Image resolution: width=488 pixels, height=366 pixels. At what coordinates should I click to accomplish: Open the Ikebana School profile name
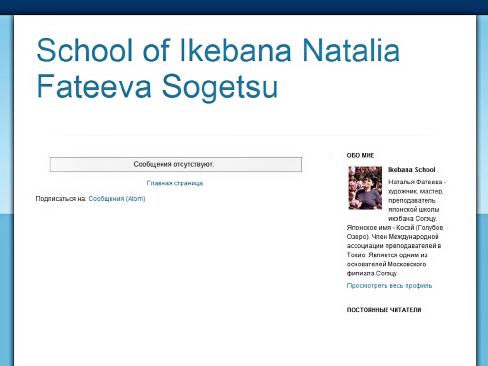412,170
